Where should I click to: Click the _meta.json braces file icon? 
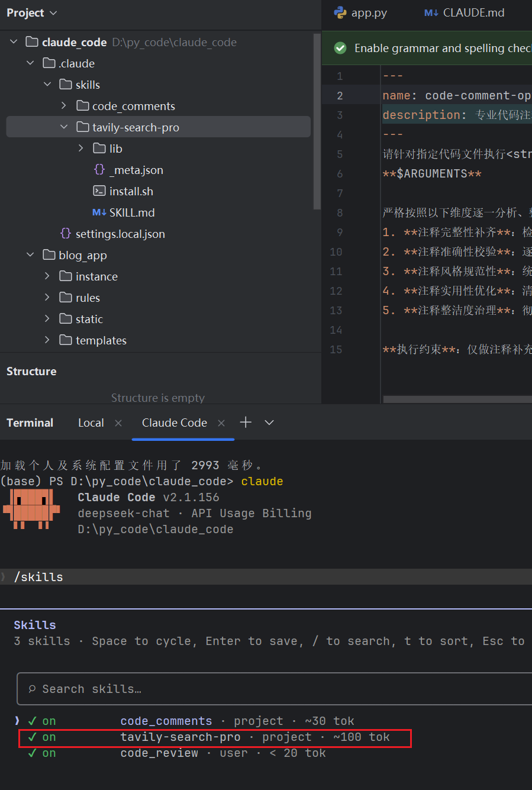99,170
